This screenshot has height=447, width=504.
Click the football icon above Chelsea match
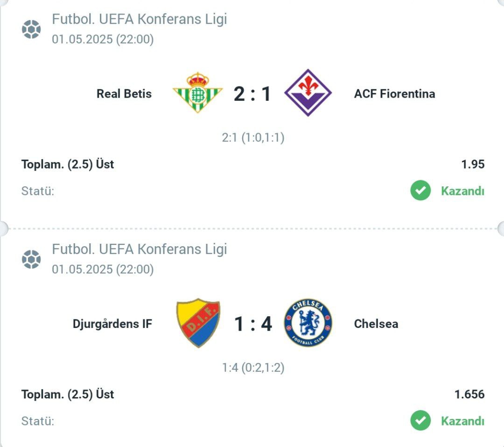[x=31, y=259]
